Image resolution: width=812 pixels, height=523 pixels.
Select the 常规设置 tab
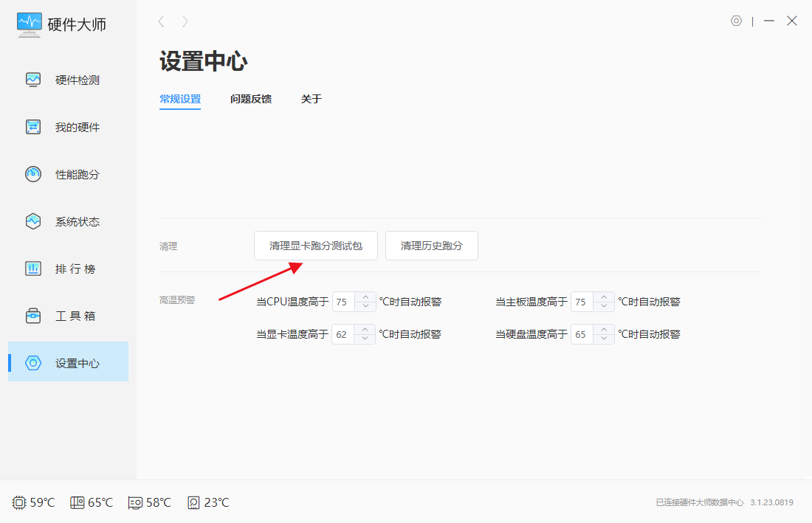pyautogui.click(x=180, y=99)
